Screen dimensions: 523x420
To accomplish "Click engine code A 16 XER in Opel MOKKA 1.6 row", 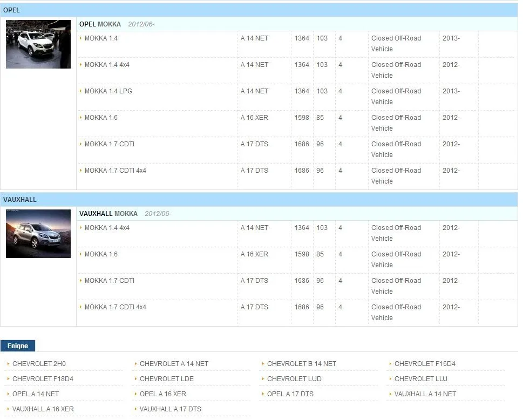I will (254, 118).
